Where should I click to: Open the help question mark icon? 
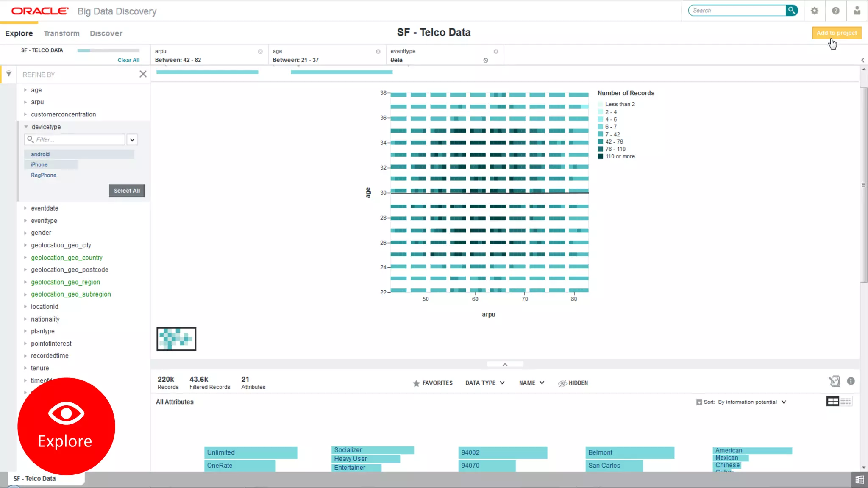(835, 11)
